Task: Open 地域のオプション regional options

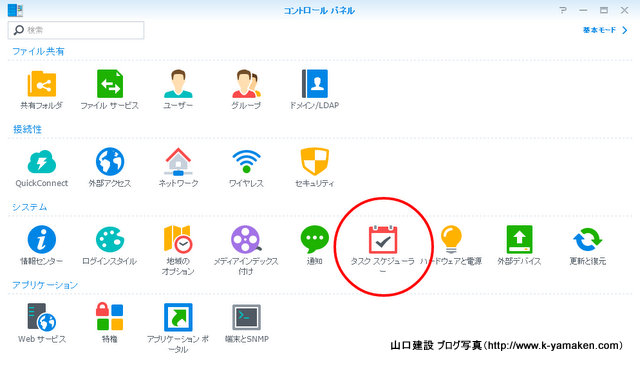Action: tap(178, 240)
